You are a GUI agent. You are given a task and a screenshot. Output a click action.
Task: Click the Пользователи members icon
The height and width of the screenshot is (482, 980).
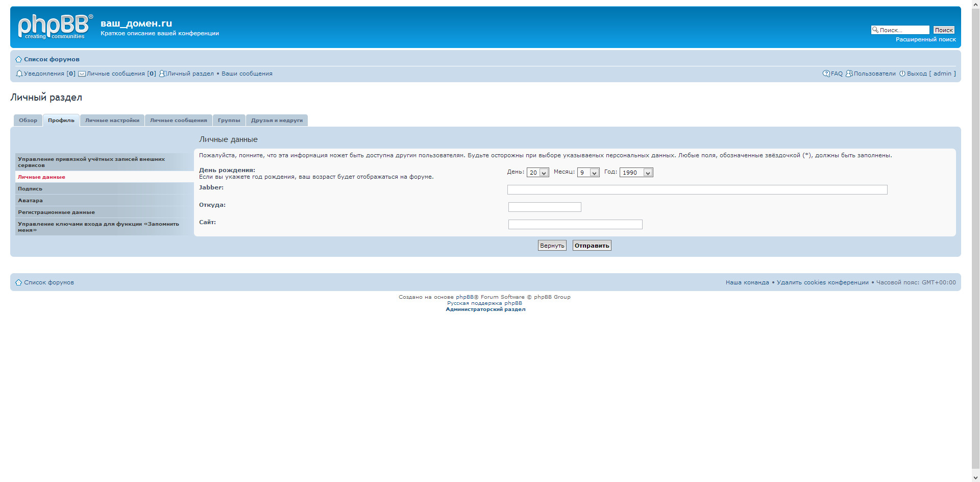[x=849, y=74]
